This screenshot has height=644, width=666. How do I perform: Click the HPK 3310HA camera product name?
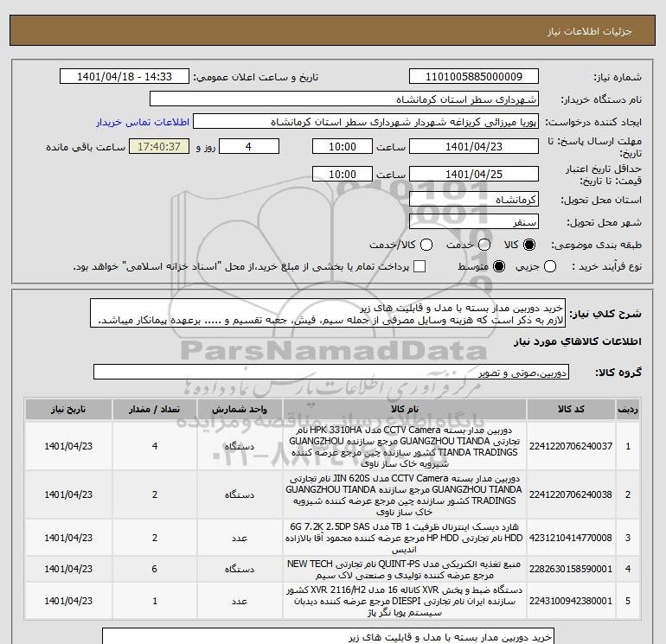point(405,447)
